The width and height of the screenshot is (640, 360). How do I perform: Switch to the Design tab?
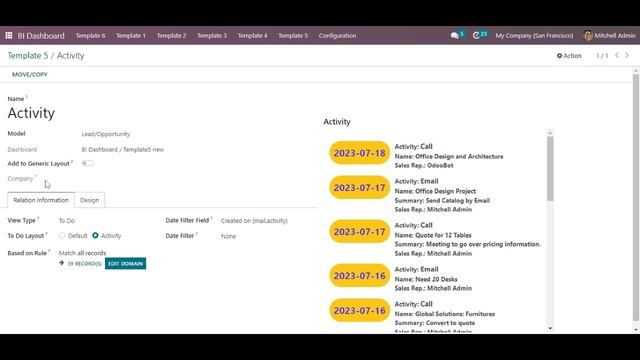tap(89, 200)
